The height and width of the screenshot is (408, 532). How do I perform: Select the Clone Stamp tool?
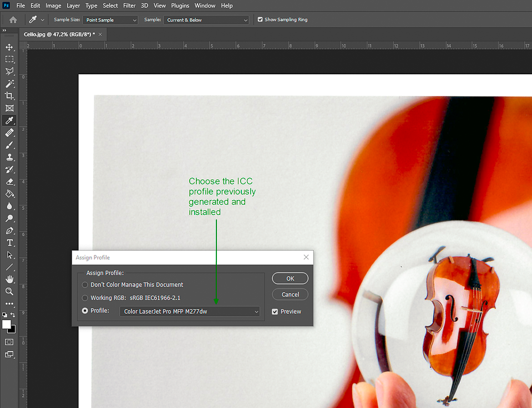9,157
